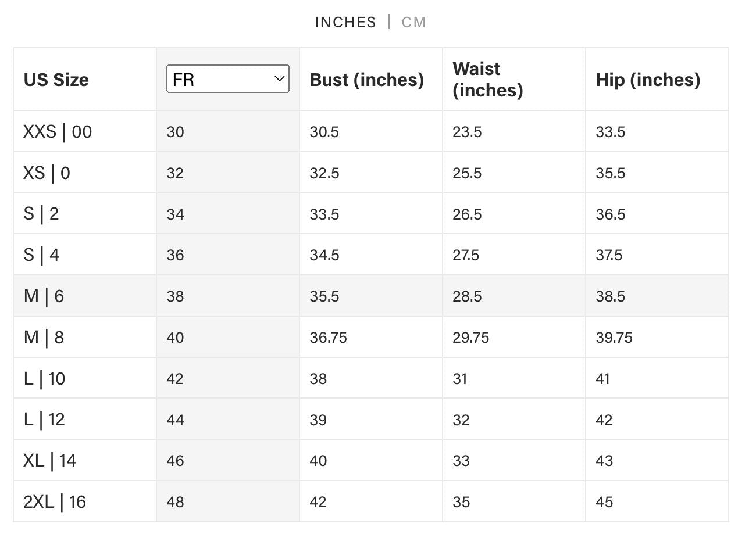Switch measurements to CM
Screen dimensions: 756x552
[x=413, y=22]
